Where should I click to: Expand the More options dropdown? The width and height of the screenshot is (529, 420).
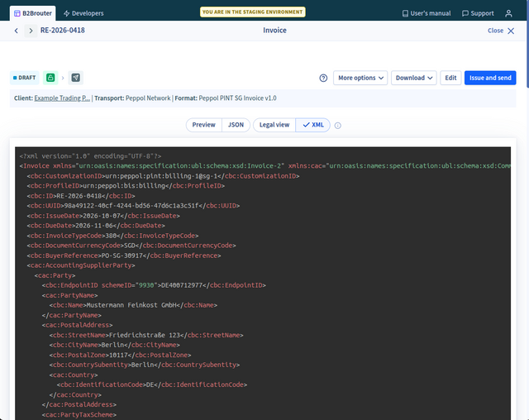tap(360, 78)
